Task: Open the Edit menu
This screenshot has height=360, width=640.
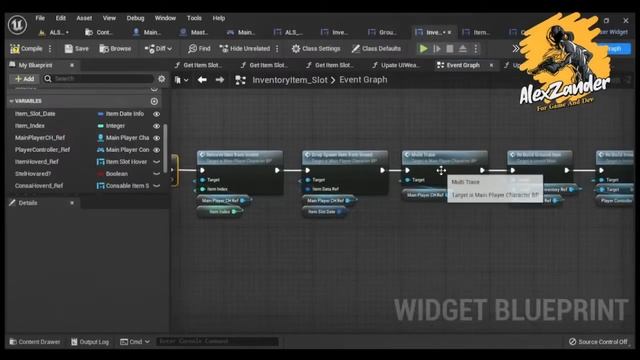Action: [x=61, y=18]
